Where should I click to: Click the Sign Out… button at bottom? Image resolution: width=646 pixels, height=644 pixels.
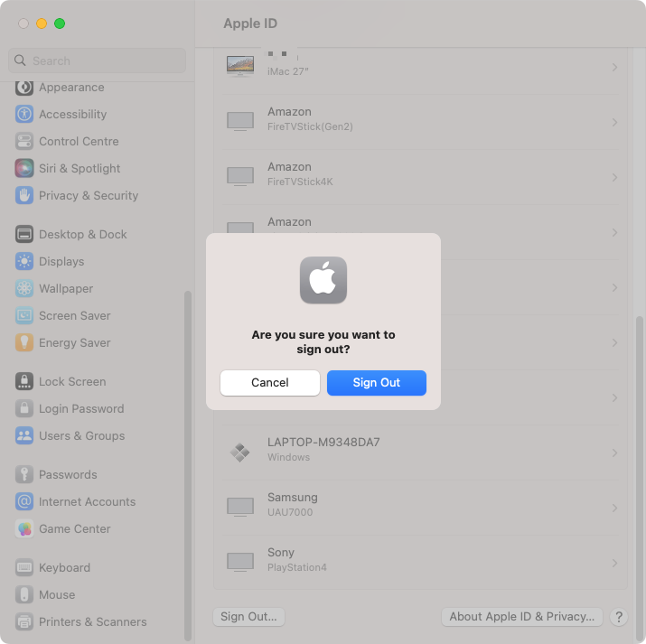click(x=248, y=616)
